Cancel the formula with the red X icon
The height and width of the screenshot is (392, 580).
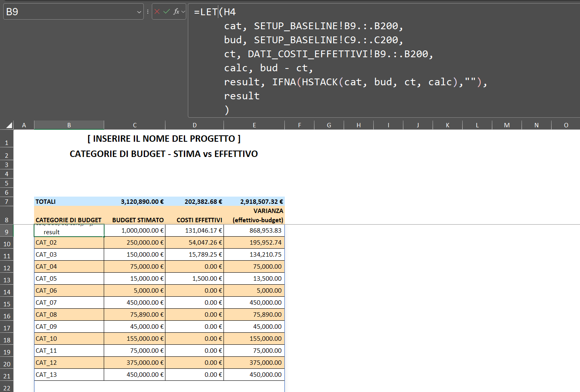tap(157, 11)
